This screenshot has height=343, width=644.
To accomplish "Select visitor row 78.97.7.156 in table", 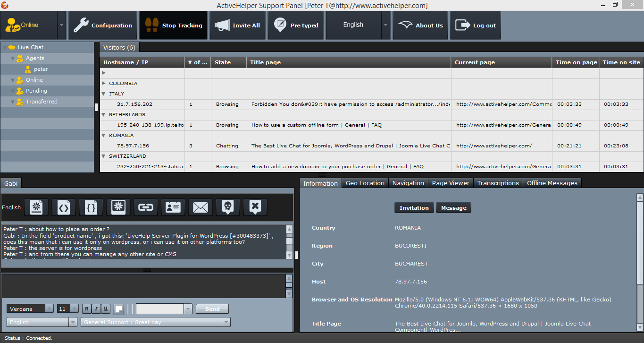I will click(372, 146).
